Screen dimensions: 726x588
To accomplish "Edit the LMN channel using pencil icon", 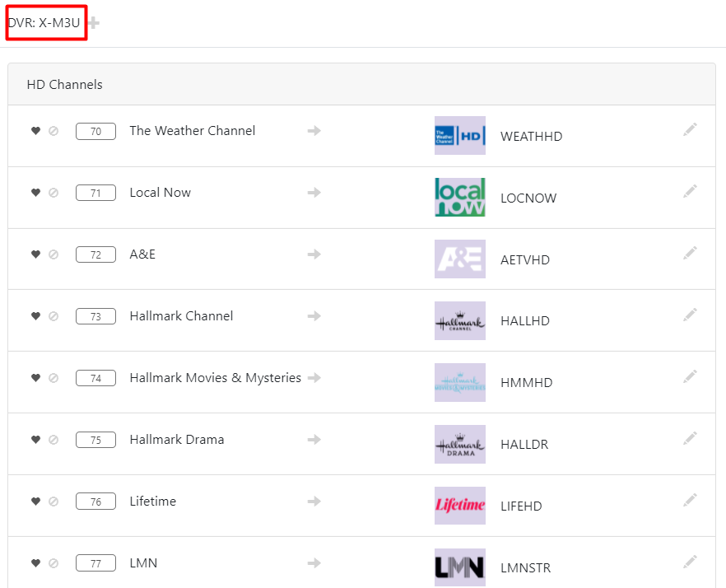I will point(690,562).
